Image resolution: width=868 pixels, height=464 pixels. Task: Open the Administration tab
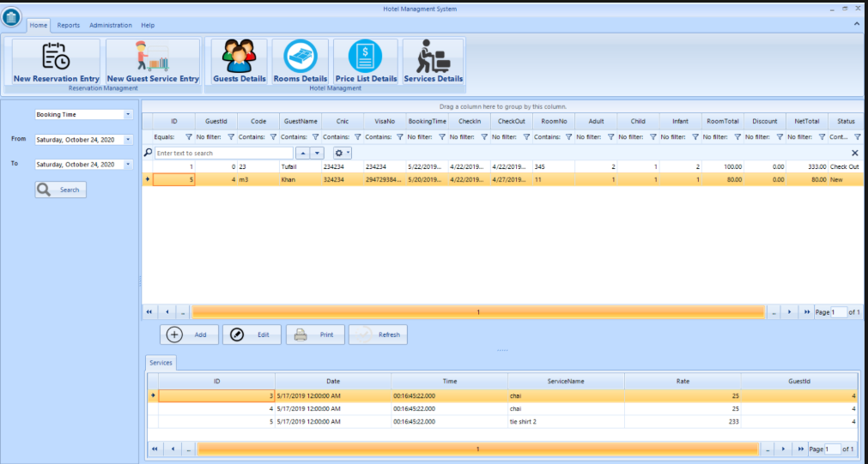tap(111, 26)
